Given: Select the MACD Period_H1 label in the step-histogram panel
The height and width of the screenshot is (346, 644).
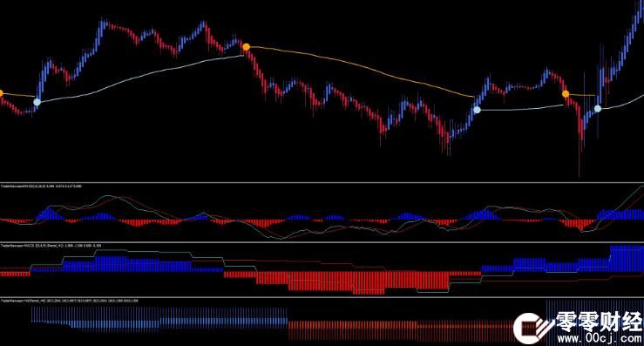Looking at the screenshot, I should point(51,245).
